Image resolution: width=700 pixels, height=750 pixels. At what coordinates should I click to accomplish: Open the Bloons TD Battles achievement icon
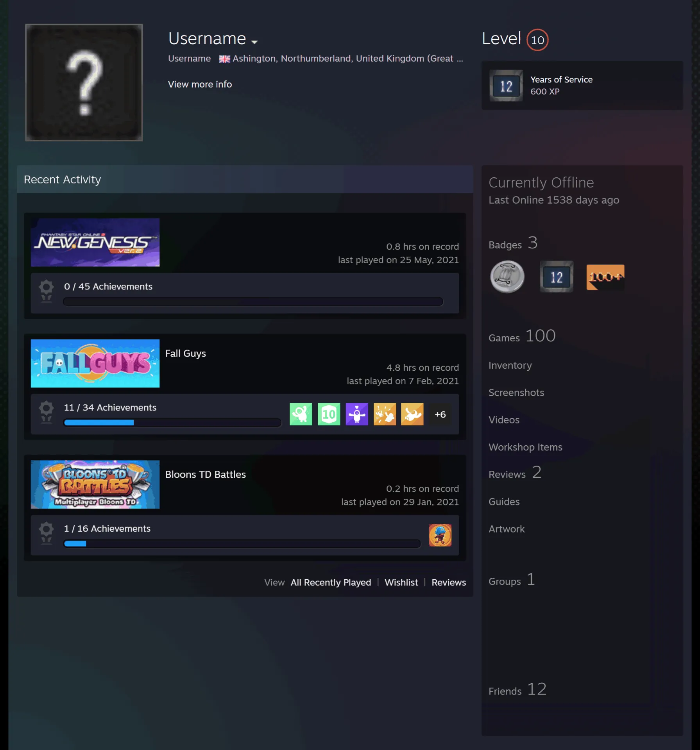(440, 535)
